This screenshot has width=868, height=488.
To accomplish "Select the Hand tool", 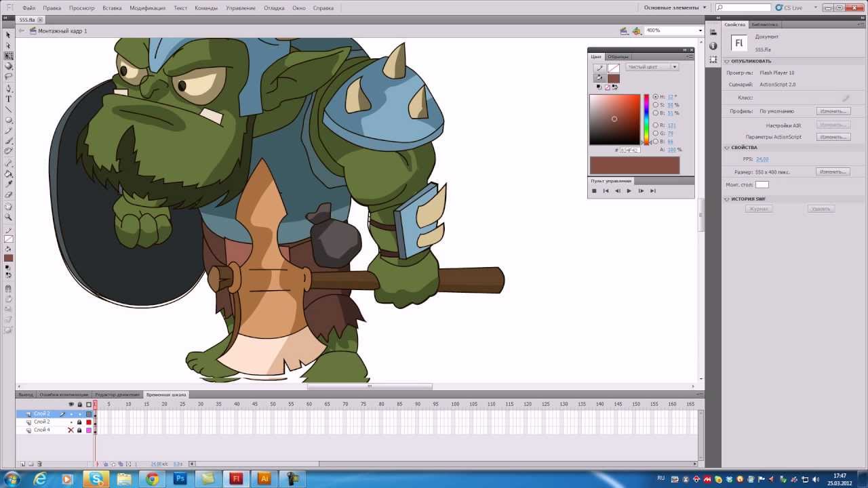I will (8, 207).
